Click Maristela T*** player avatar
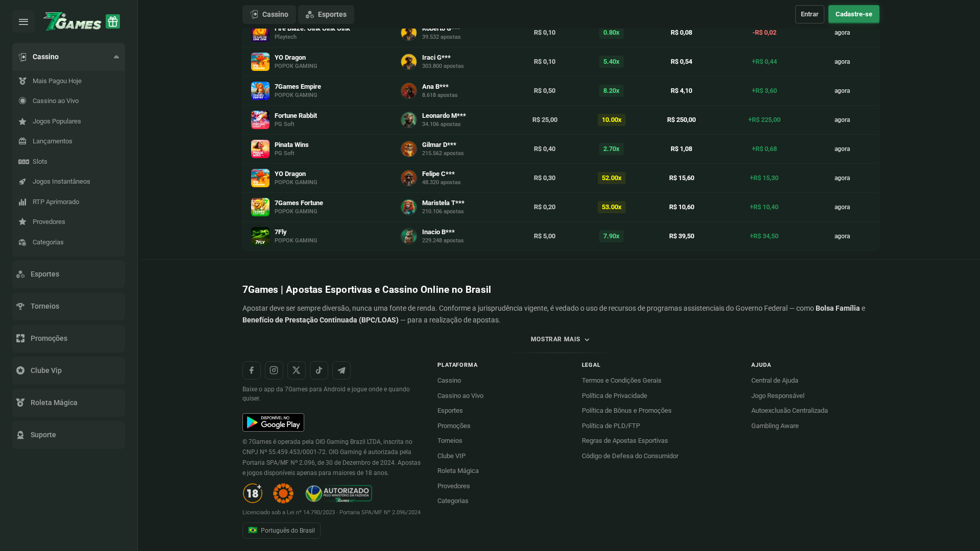This screenshot has height=551, width=980. coord(409,207)
